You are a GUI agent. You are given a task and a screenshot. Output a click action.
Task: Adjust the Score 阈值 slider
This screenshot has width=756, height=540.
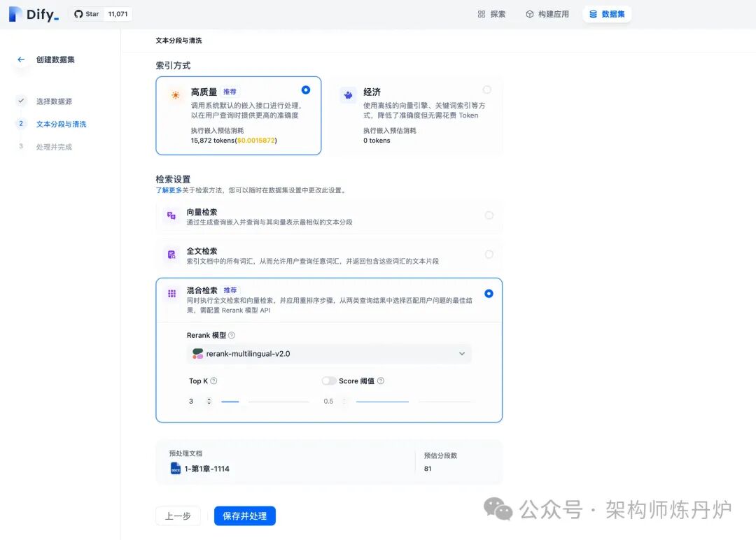pos(413,402)
